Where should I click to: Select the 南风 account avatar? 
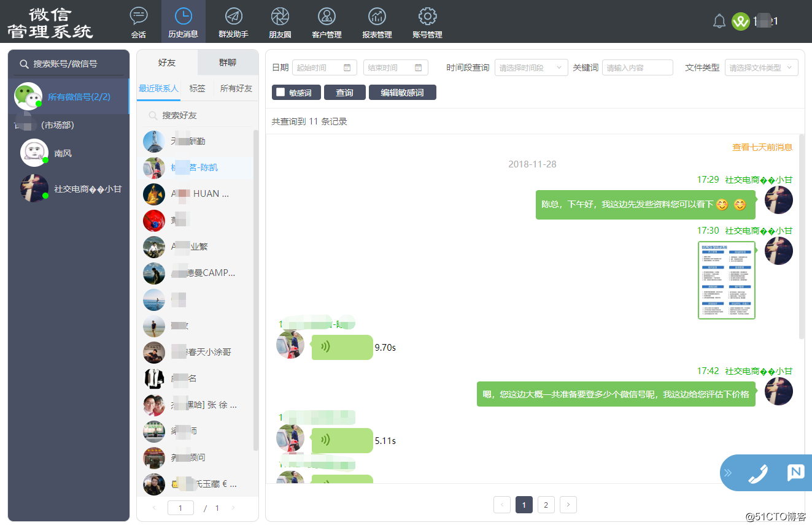point(34,153)
